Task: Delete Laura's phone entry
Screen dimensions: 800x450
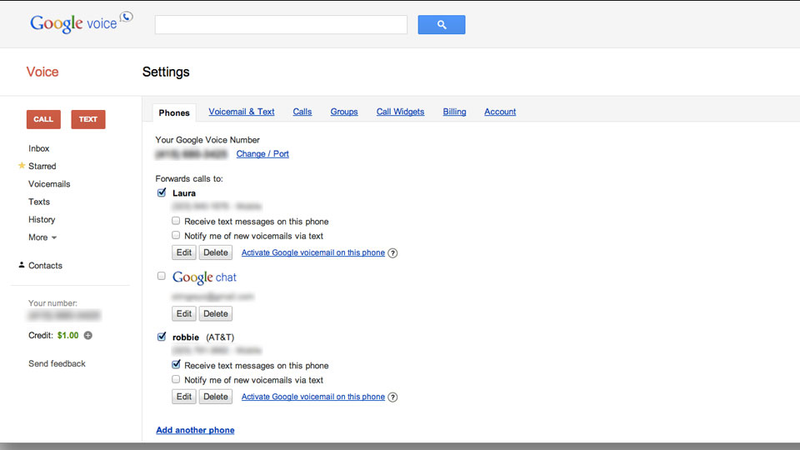Action: [x=215, y=253]
